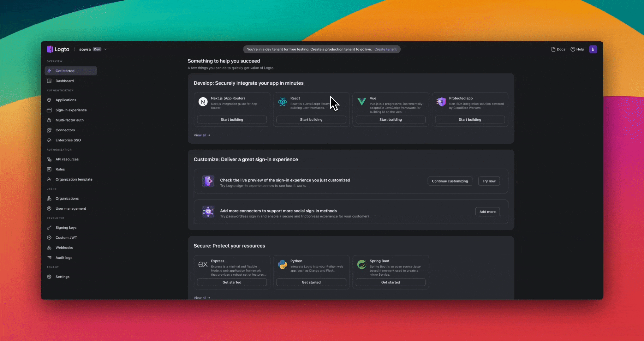
Task: Open Webhooks in the sidebar
Action: [x=64, y=248]
